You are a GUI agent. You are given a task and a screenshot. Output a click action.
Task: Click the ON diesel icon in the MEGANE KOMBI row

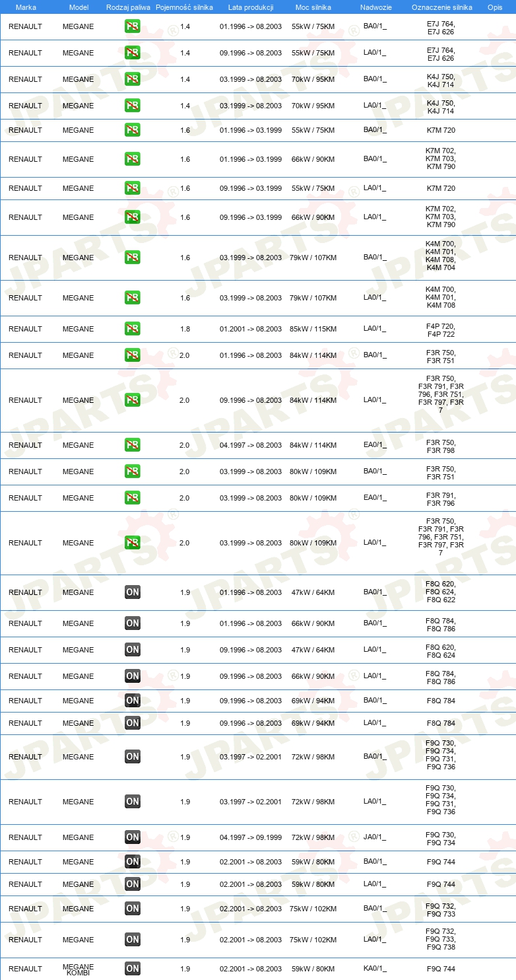133,969
